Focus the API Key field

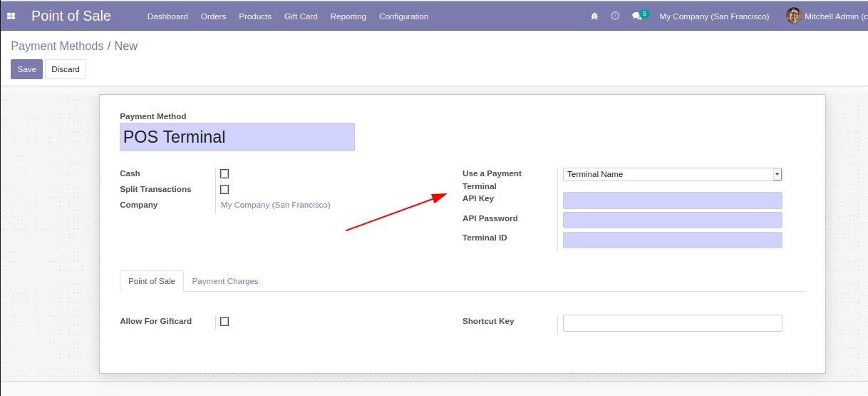point(672,200)
